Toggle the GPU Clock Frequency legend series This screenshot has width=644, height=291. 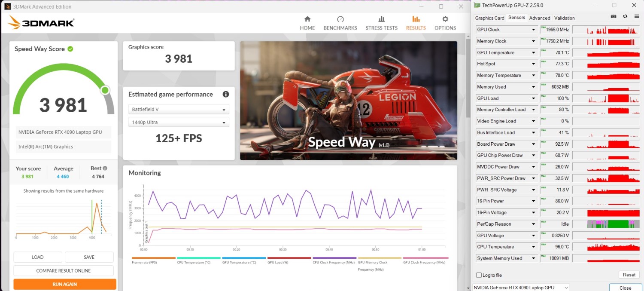tap(425, 260)
